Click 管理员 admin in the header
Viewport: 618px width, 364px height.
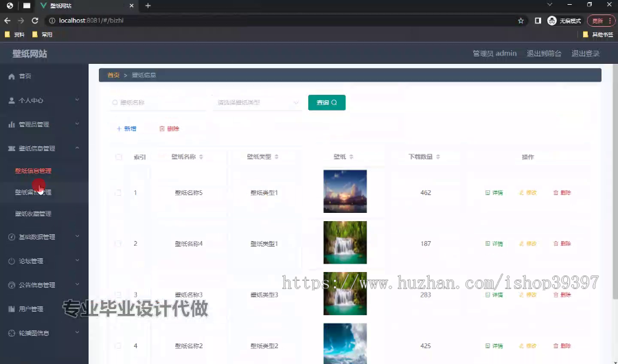click(x=494, y=54)
